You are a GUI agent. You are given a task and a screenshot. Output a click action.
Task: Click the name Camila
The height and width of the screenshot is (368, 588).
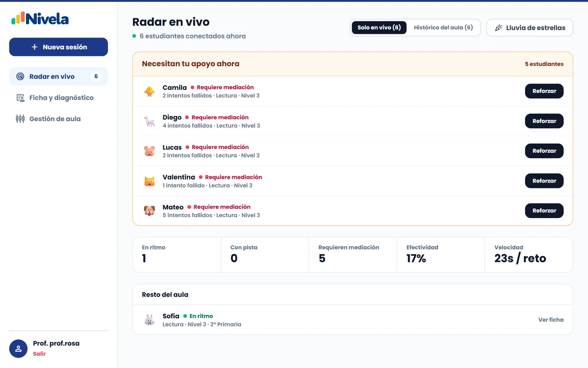(175, 88)
